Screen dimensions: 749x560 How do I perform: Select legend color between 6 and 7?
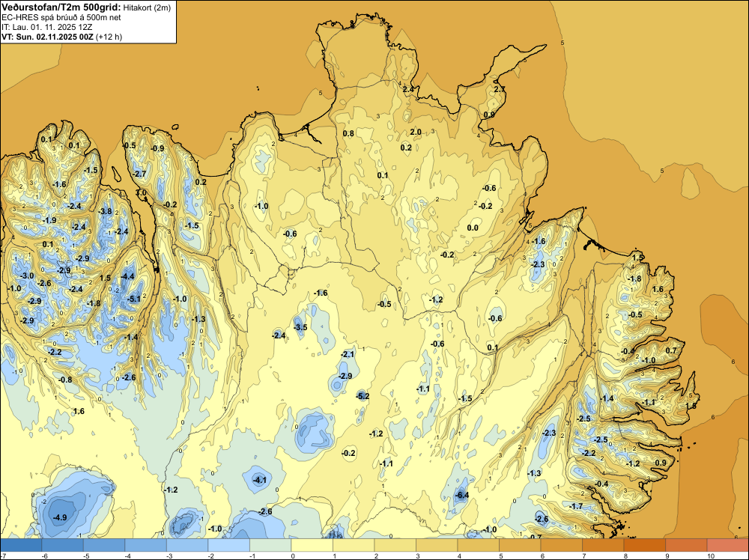click(x=561, y=545)
